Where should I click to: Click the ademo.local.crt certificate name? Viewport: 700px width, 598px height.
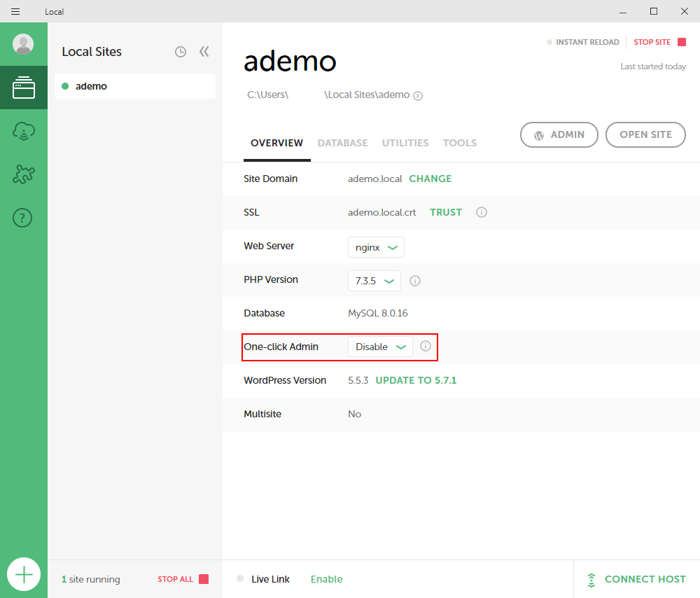tap(381, 212)
